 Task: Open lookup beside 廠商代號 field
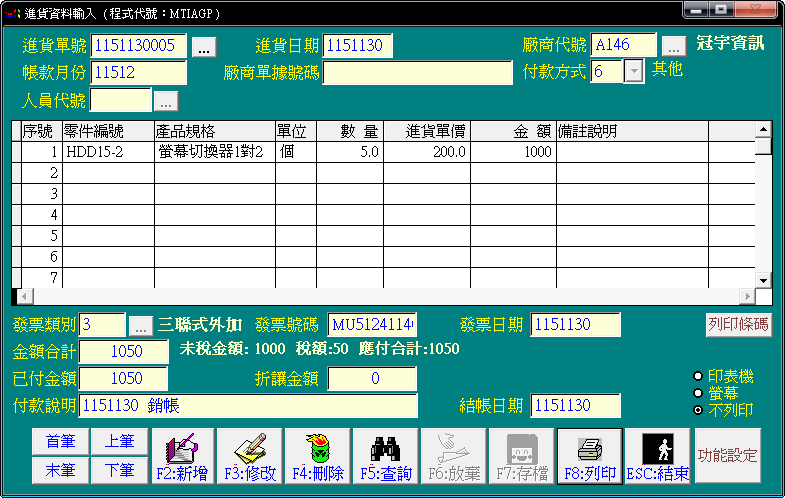coord(674,46)
